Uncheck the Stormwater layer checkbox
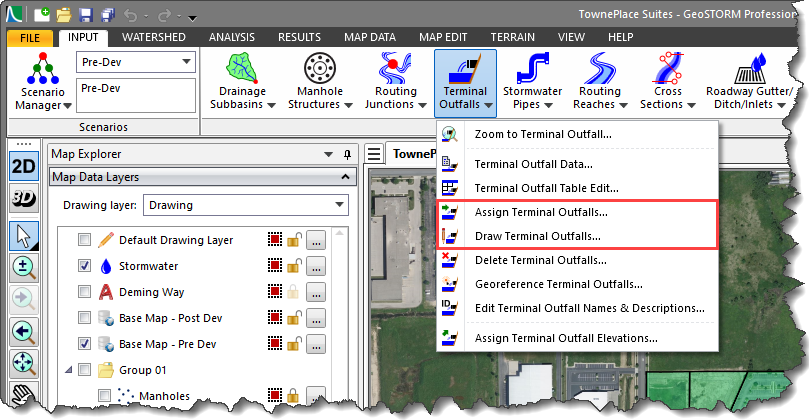This screenshot has height=420, width=809. point(84,266)
